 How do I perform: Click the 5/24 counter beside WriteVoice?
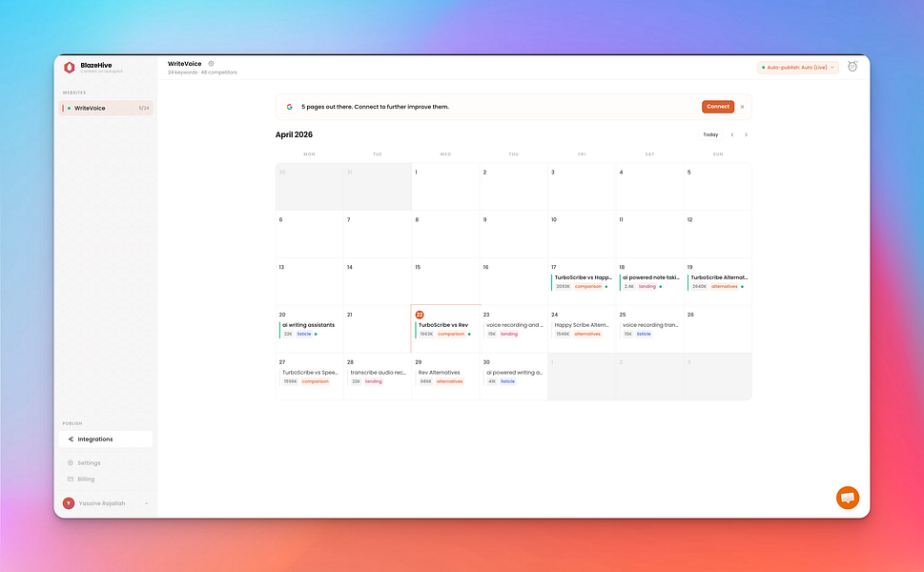pos(144,108)
